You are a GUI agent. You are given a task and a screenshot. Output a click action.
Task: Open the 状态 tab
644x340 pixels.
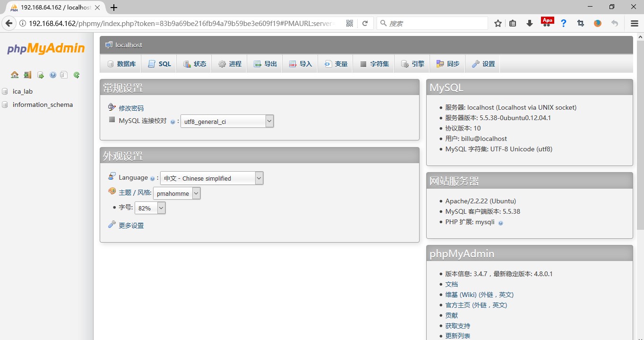pos(195,64)
